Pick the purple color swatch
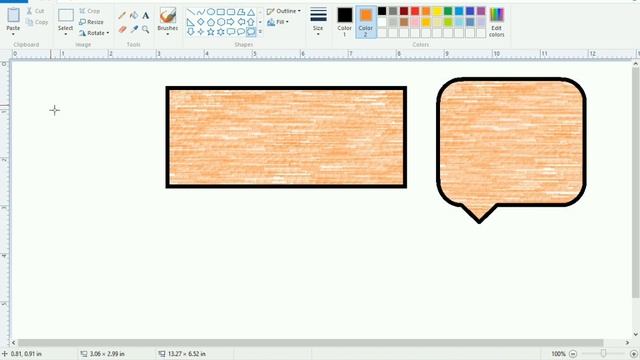 (x=481, y=11)
